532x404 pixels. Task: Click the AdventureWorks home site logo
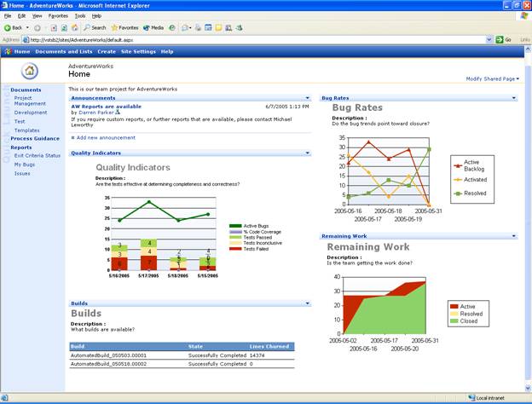click(30, 71)
